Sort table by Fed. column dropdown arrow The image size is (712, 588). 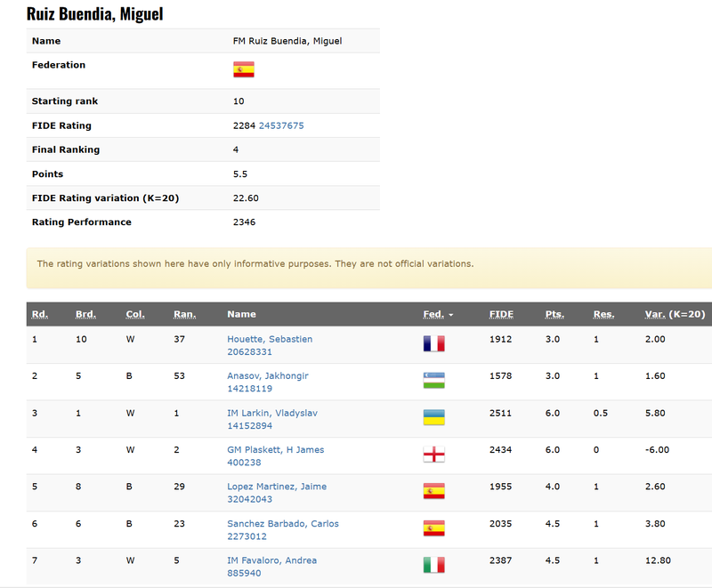point(450,315)
